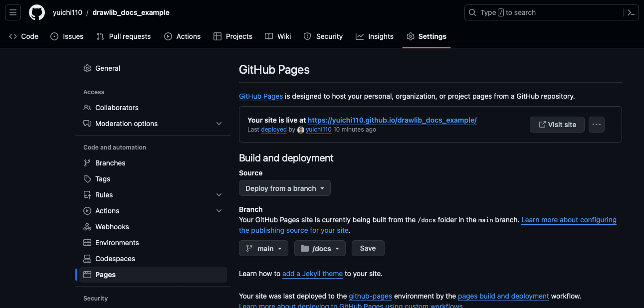Screen dimensions: 644x308
Task: Click the people icon beside Collaborators
Action: pyautogui.click(x=87, y=108)
